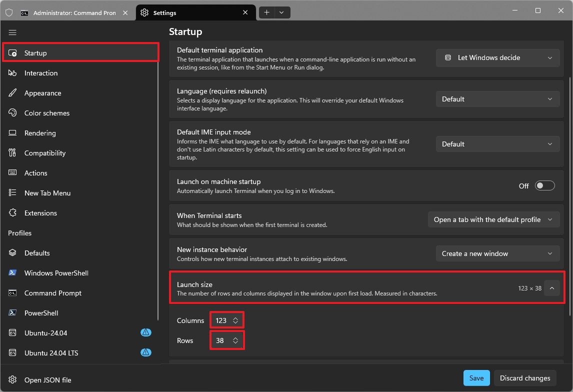Screen dimensions: 573x392
Task: Open the Extensions puzzle section
Action: pyautogui.click(x=40, y=213)
